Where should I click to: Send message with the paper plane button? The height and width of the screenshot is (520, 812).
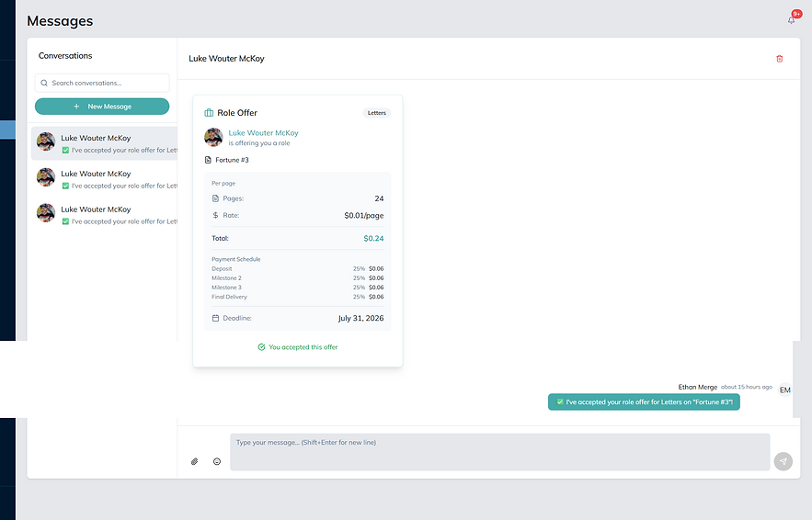[783, 461]
